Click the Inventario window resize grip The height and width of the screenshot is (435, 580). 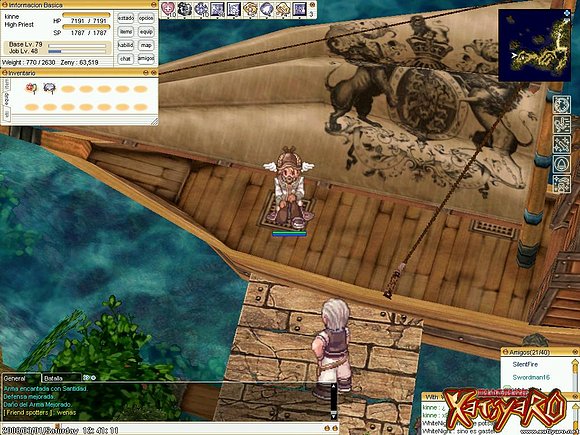pyautogui.click(x=155, y=122)
